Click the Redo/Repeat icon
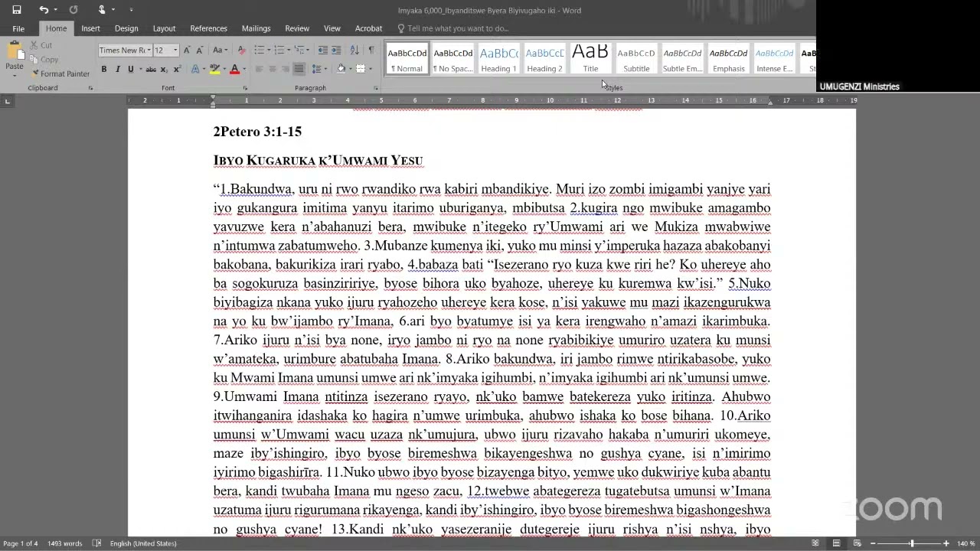Screen dimensions: 980x551 pos(73,10)
